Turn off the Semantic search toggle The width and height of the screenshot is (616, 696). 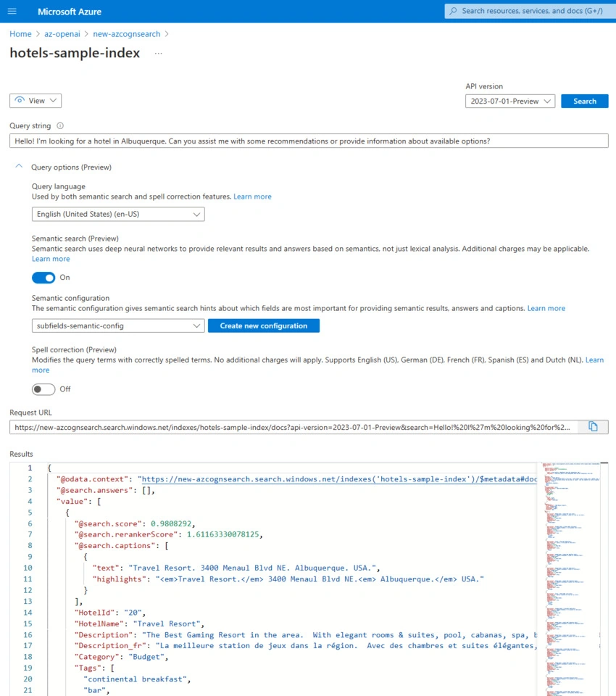[43, 278]
